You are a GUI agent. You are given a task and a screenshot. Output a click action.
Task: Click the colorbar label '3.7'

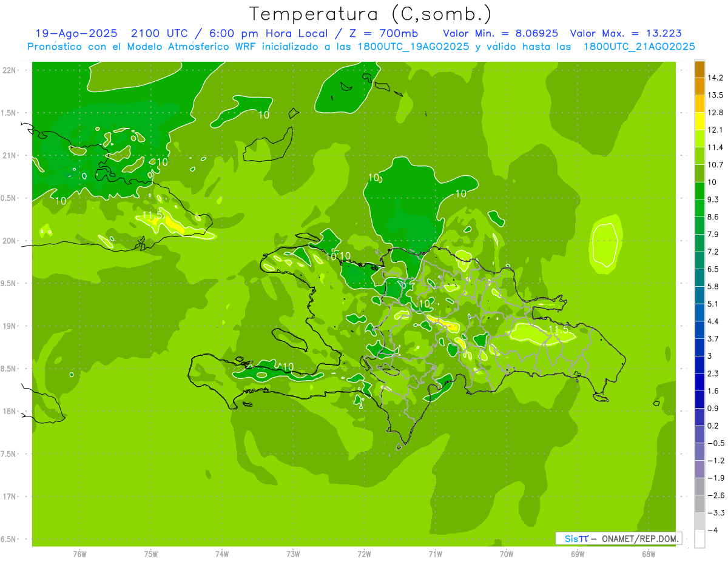(713, 338)
